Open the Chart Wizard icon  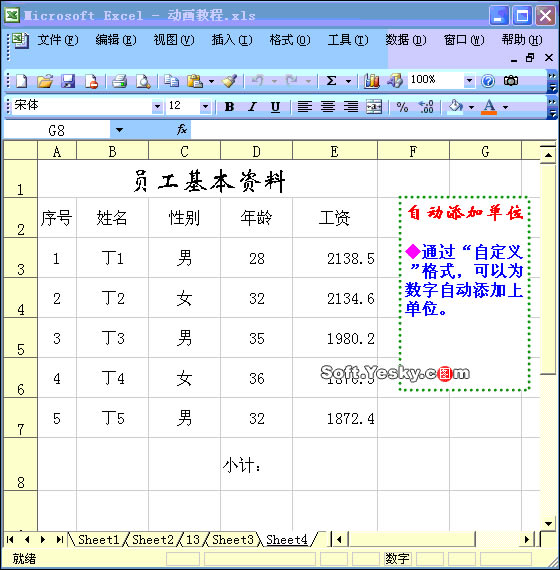(x=372, y=81)
